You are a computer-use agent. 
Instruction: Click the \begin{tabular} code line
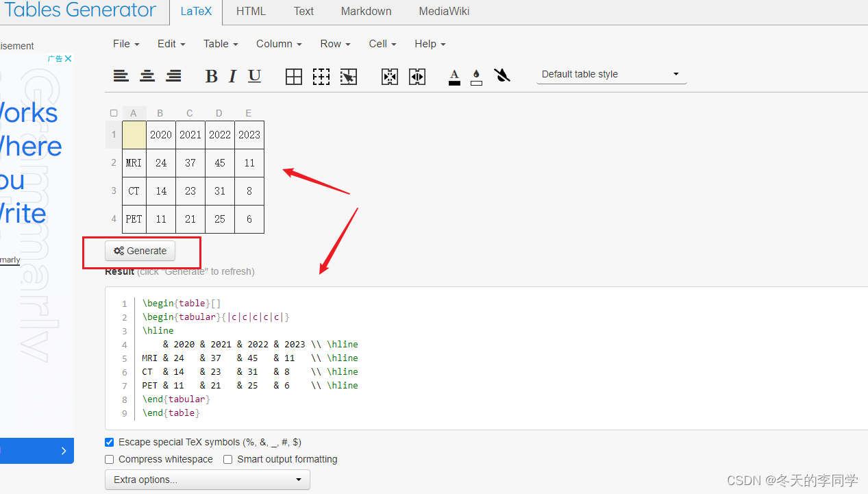(x=216, y=317)
